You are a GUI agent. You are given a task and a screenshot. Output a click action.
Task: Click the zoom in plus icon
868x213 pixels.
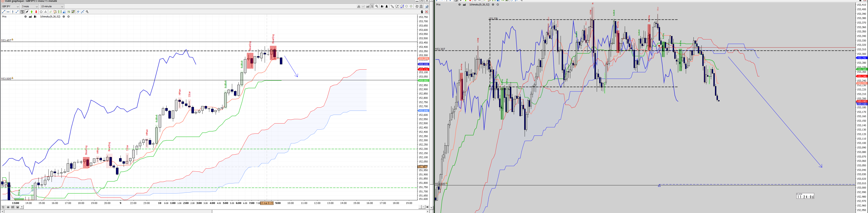point(411,6)
